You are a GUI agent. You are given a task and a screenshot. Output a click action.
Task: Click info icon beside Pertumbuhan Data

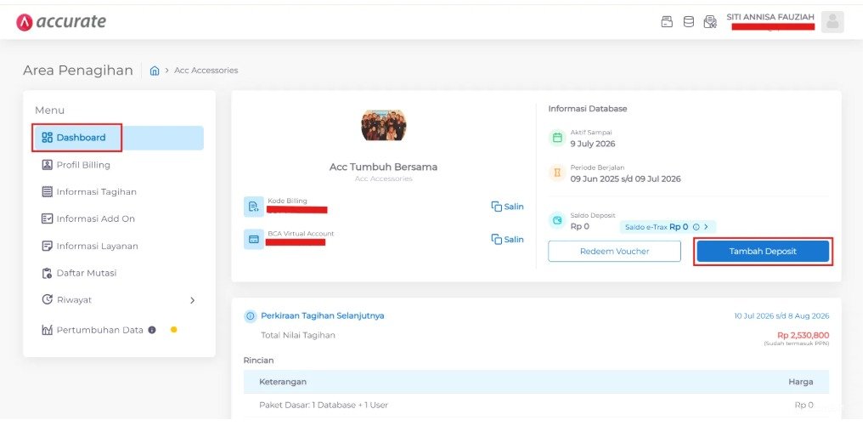(x=152, y=330)
